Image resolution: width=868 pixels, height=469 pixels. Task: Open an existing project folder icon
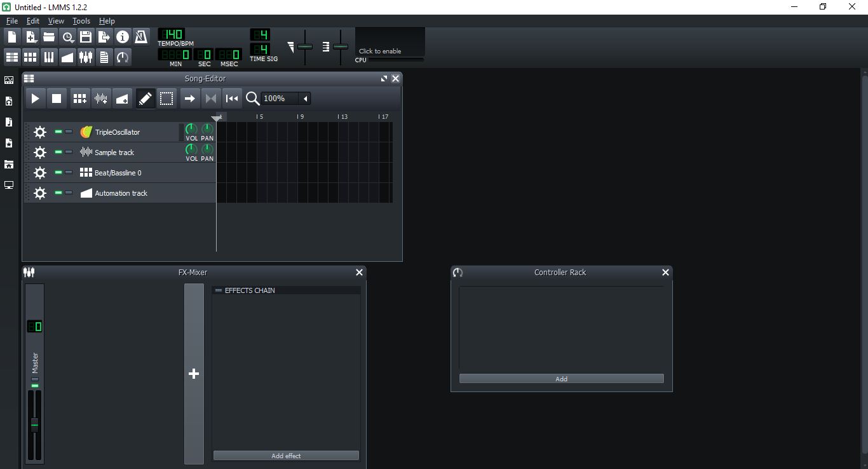coord(49,37)
